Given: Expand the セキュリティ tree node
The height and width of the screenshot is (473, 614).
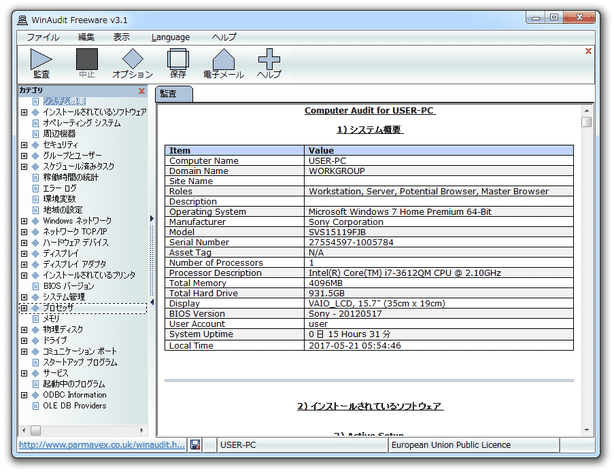Looking at the screenshot, I should 24,145.
